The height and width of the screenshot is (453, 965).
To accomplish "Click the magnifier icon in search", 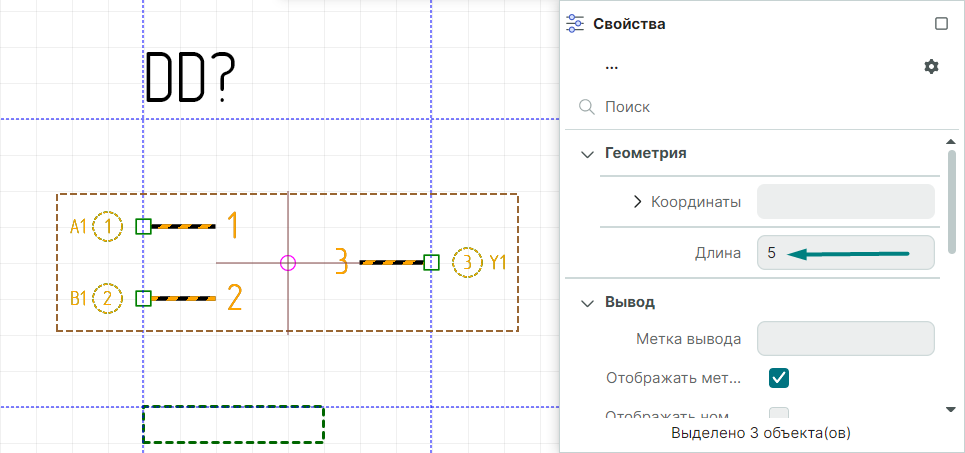I will 587,106.
